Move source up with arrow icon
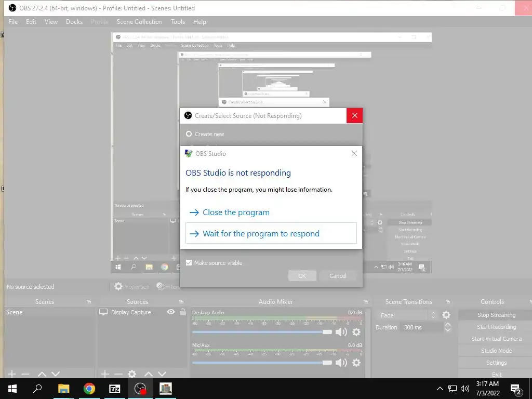 point(148,374)
